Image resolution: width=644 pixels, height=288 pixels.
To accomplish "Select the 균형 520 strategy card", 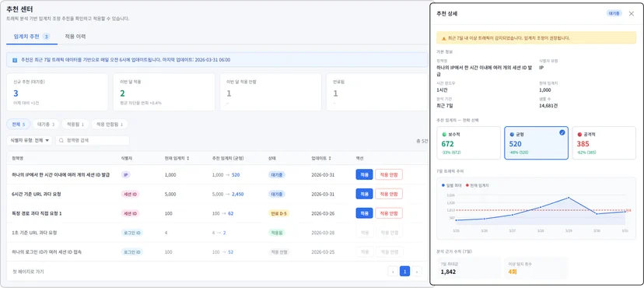I will [x=536, y=143].
